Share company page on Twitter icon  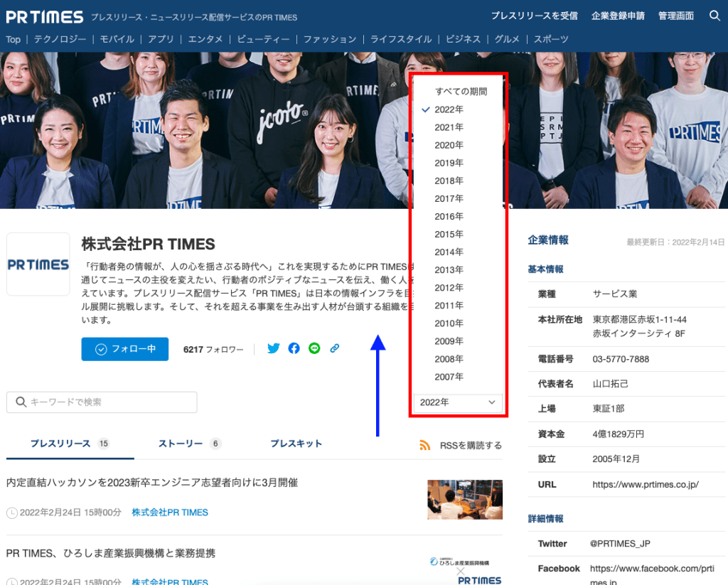[274, 348]
